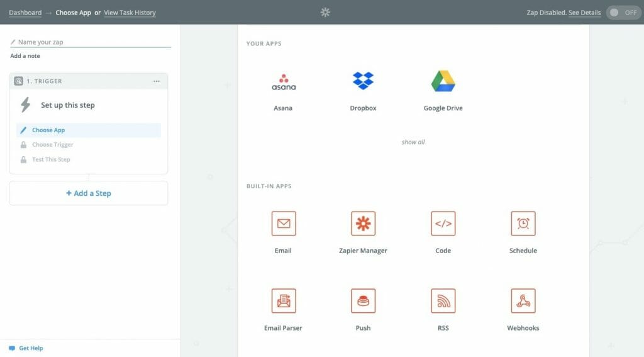644x357 pixels.
Task: Click the Dropbox label text
Action: pos(363,108)
